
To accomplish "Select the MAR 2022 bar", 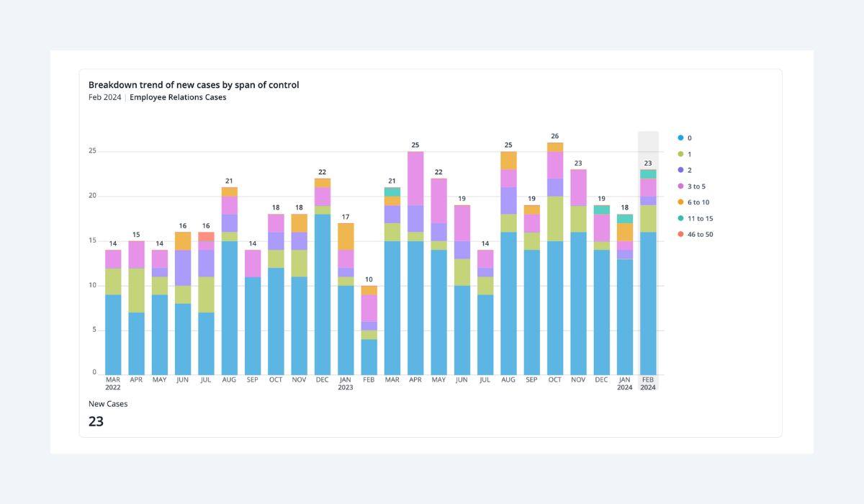I will (x=113, y=312).
